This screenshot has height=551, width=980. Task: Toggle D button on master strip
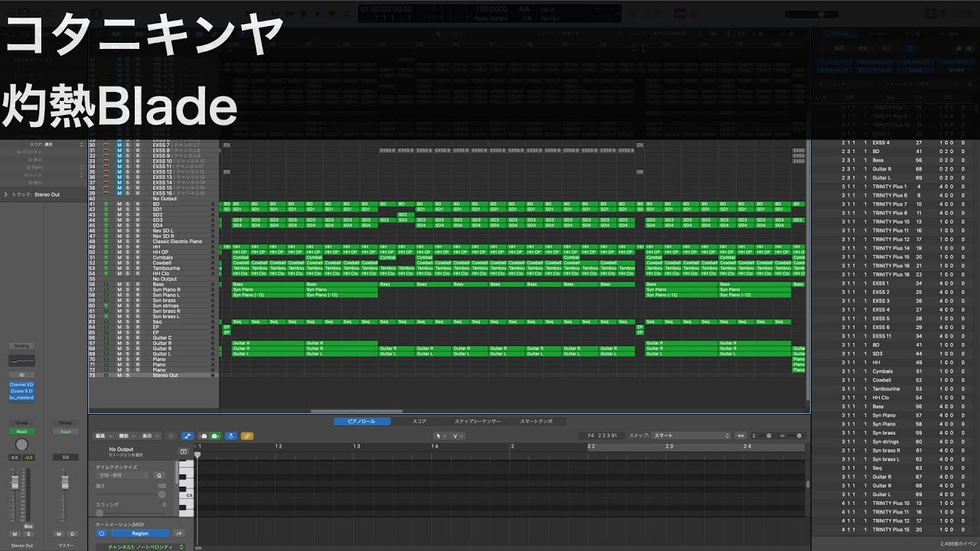pos(72,533)
